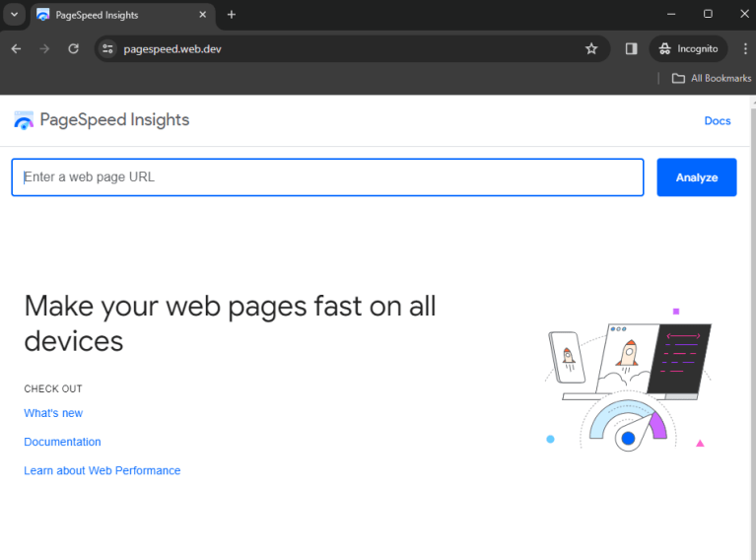This screenshot has height=560, width=756.
Task: Expand the tab search dropdown arrow
Action: 15,15
